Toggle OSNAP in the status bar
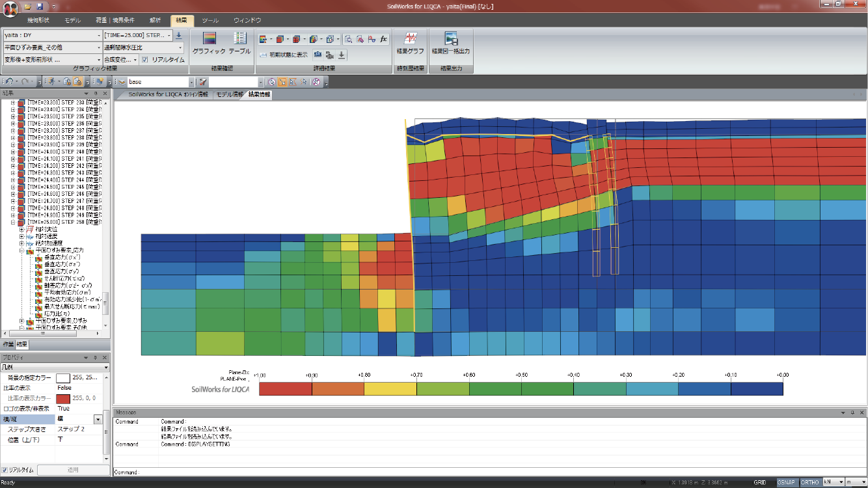The height and width of the screenshot is (488, 868). point(787,482)
